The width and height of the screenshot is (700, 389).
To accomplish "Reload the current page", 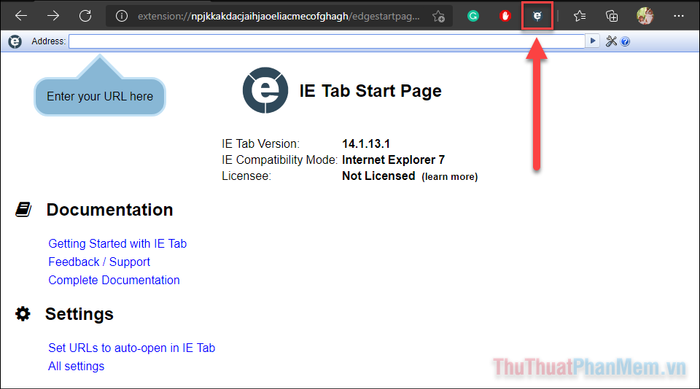I will click(85, 16).
